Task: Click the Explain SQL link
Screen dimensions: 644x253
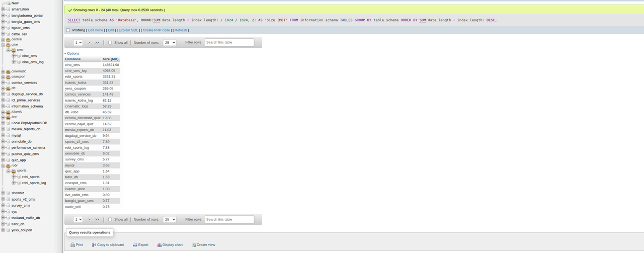Action: click(x=128, y=30)
